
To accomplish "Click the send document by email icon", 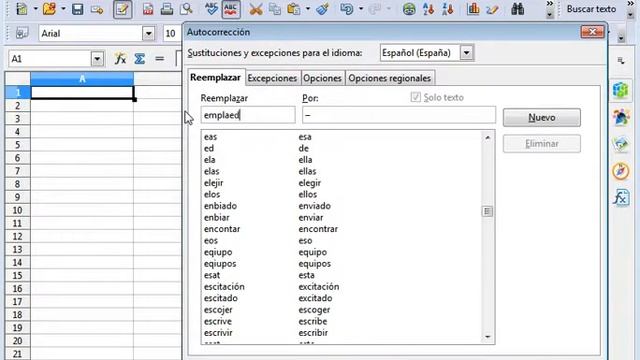I will click(x=97, y=9).
